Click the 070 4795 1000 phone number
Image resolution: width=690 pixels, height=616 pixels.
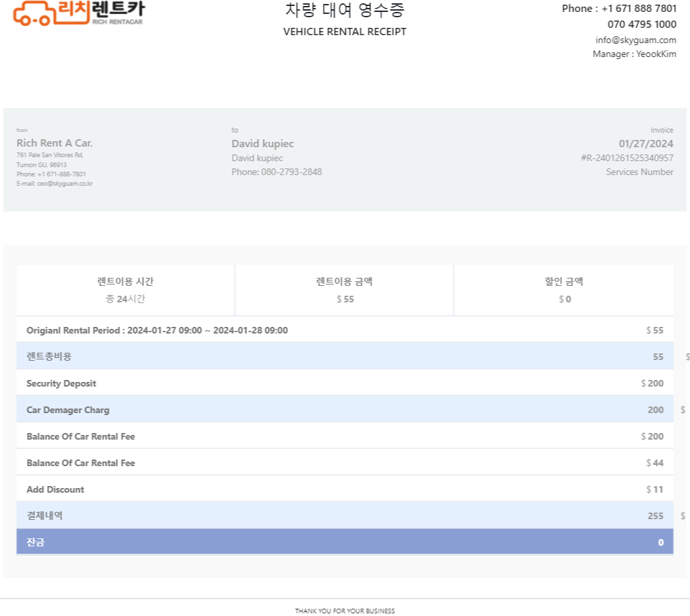[x=642, y=25]
